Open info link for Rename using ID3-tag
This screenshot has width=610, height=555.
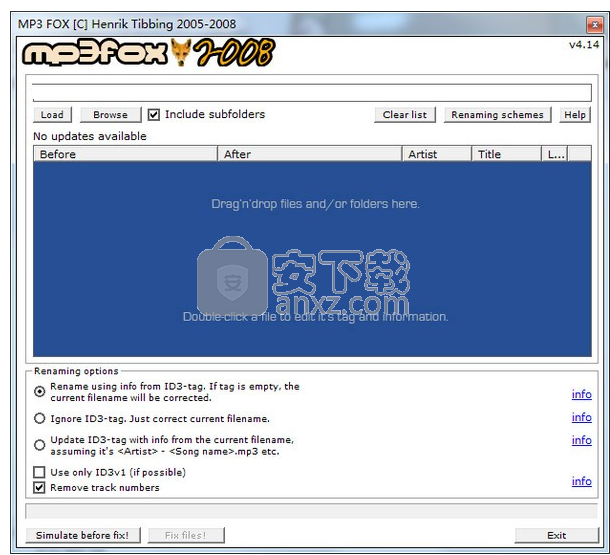[x=582, y=394]
